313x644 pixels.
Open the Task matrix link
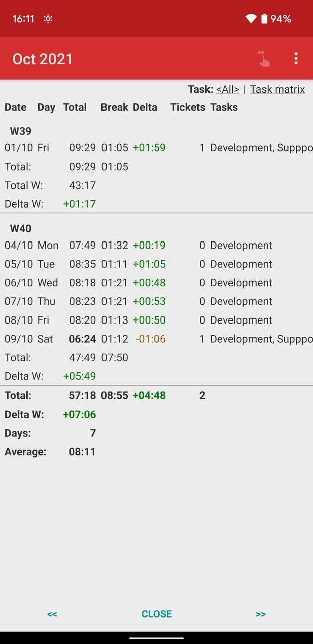[x=277, y=89]
